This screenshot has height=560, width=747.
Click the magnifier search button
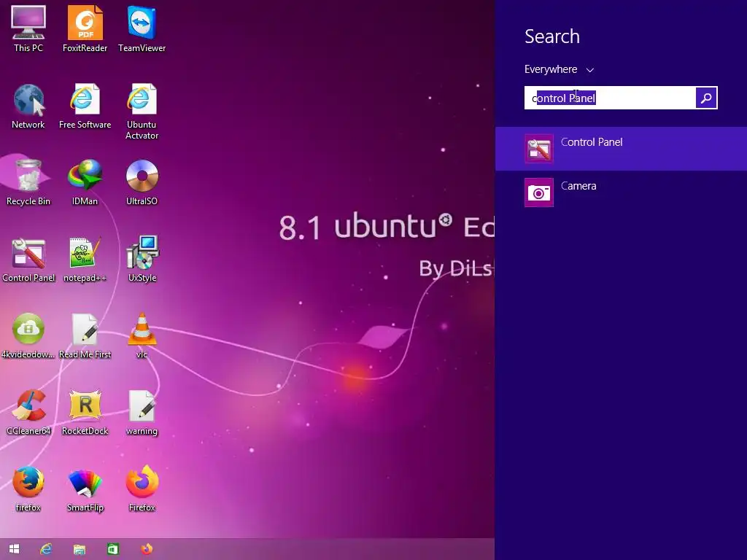coord(706,98)
